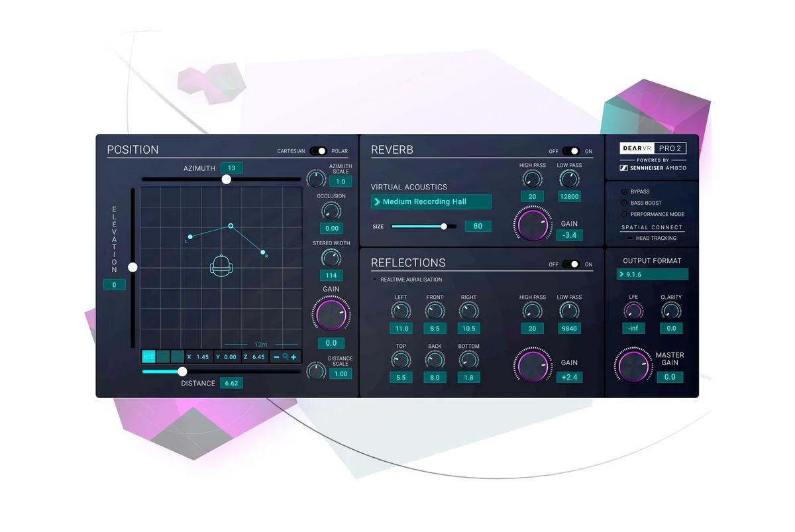Click the Position Gain knob
The image size is (795, 532).
331,315
